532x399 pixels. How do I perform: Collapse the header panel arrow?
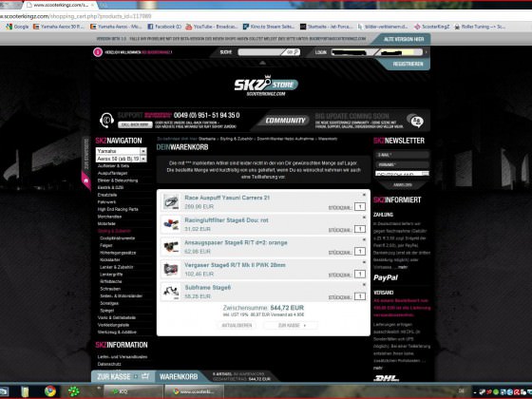(262, 63)
